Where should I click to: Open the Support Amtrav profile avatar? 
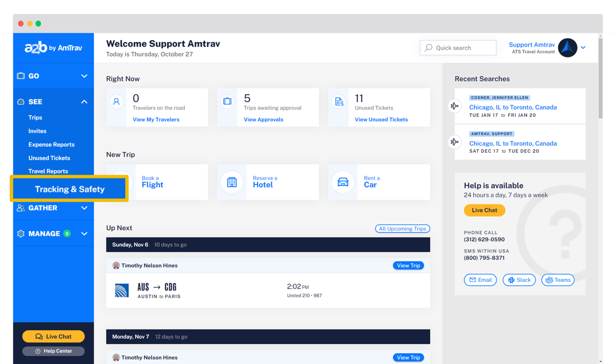(x=567, y=48)
